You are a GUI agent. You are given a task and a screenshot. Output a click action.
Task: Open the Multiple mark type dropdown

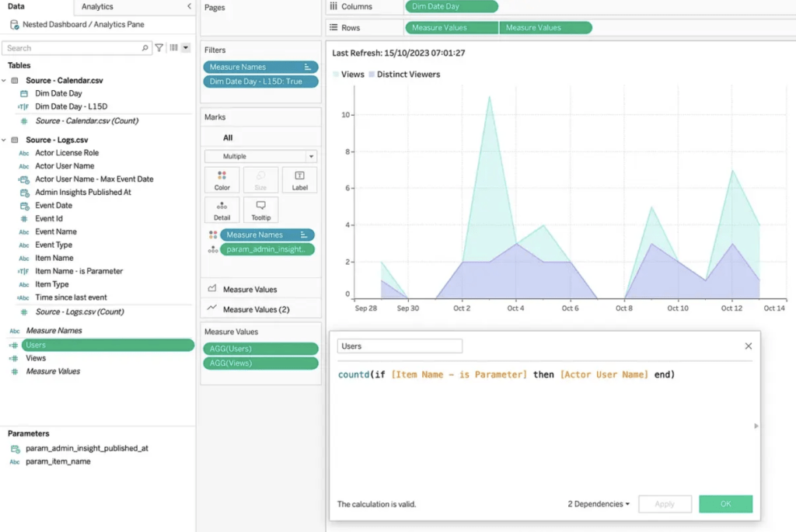click(260, 156)
